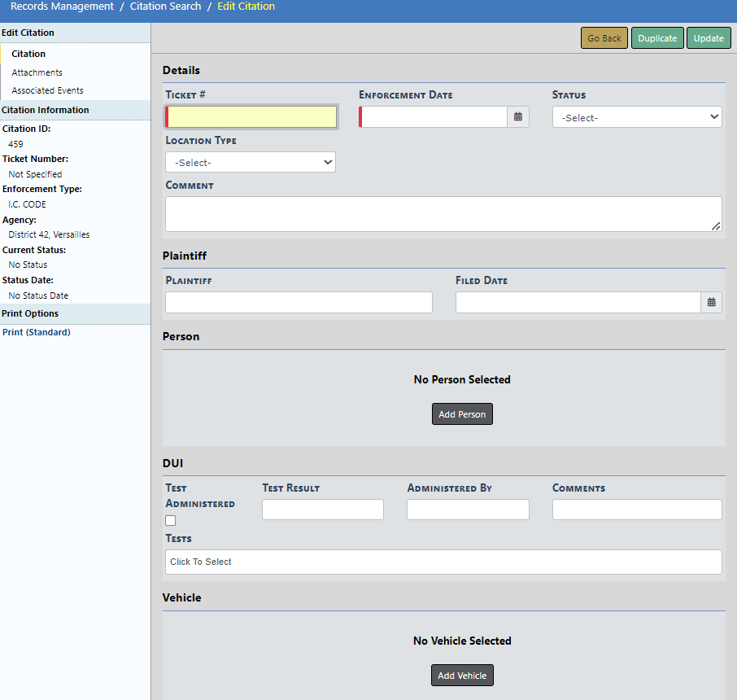Switch to the Attachments section
This screenshot has height=700, width=737.
[x=37, y=72]
